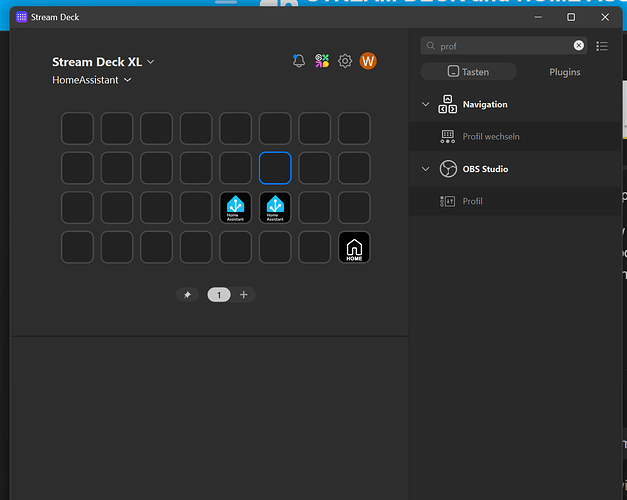Add a new page with plus
Screen dimensions: 627x500
point(244,295)
